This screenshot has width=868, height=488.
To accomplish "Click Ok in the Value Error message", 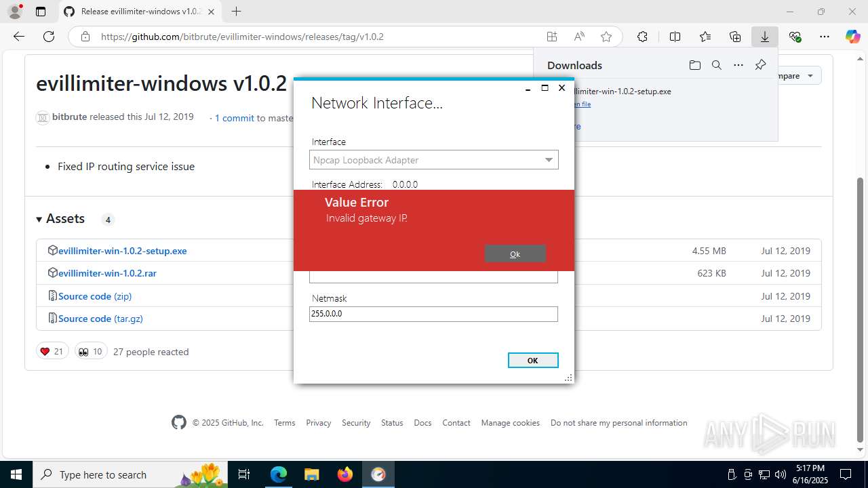I will pyautogui.click(x=515, y=254).
